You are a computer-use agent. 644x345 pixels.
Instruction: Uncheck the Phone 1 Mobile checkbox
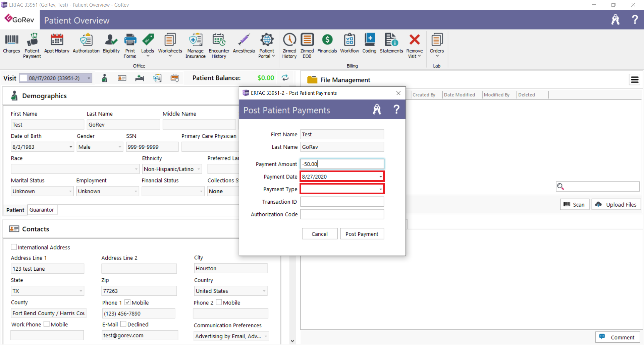coord(127,302)
